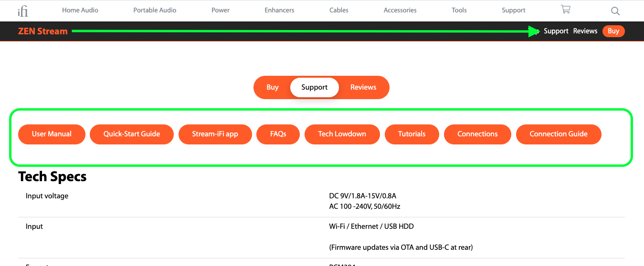Click the ZEN Stream product title

click(43, 31)
